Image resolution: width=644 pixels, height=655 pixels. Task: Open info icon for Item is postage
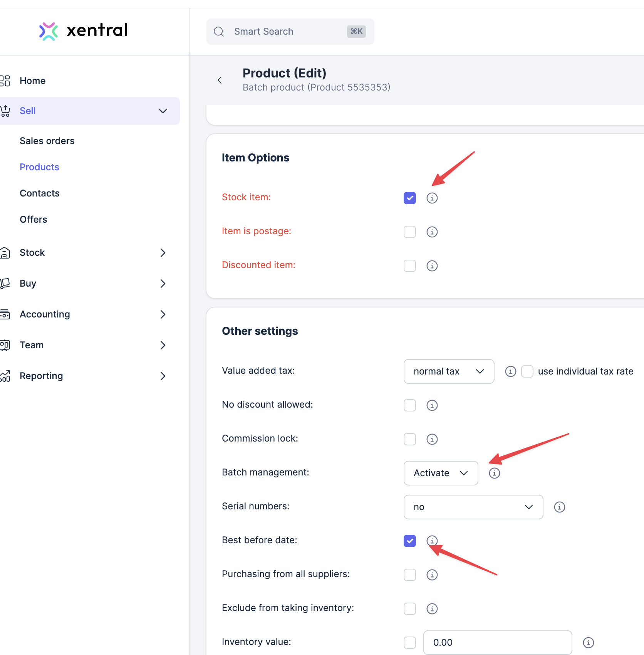pyautogui.click(x=432, y=232)
